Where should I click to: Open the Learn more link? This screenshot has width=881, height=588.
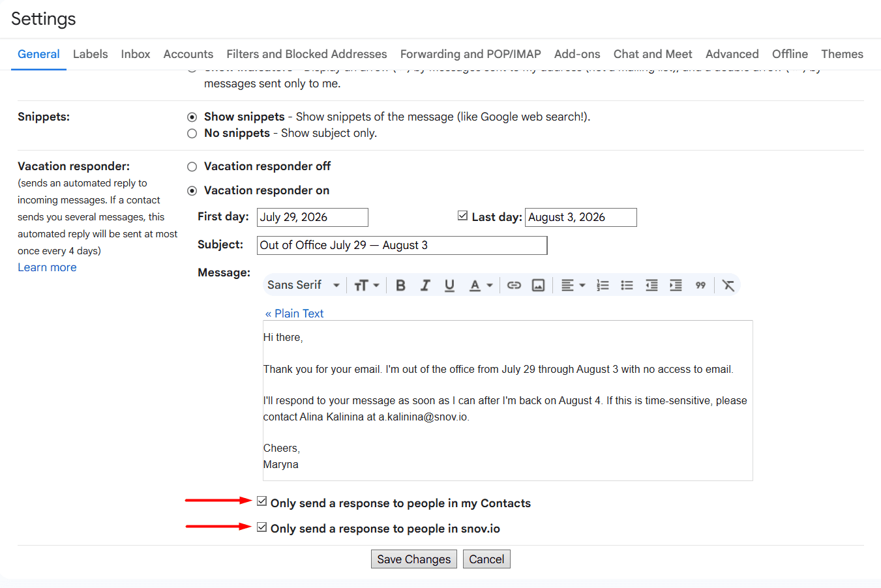tap(47, 267)
